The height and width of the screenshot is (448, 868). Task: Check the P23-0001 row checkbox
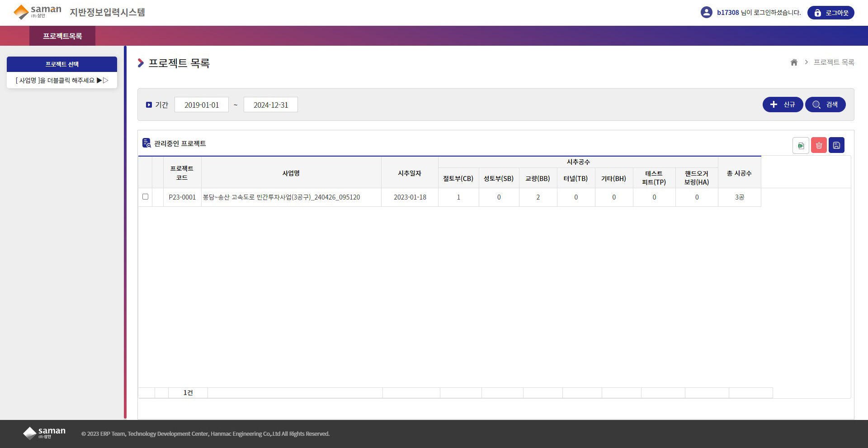(x=145, y=197)
